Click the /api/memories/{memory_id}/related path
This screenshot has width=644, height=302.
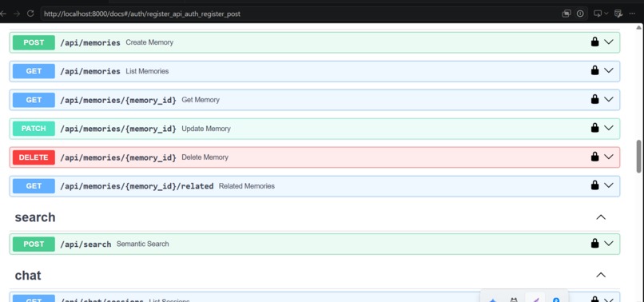pos(137,186)
